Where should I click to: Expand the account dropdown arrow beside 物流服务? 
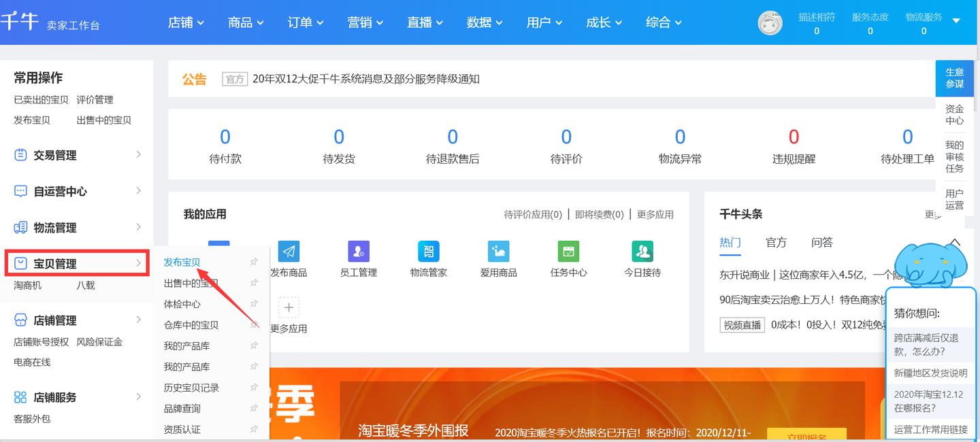pyautogui.click(x=956, y=20)
